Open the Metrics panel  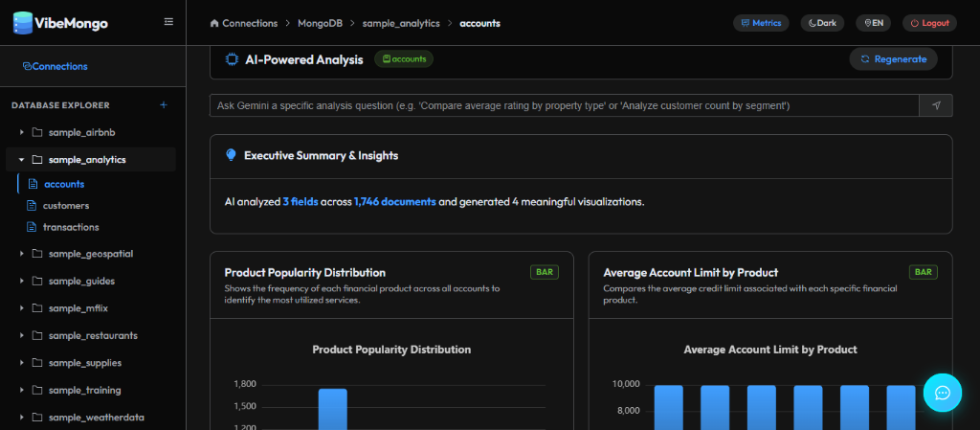tap(761, 23)
